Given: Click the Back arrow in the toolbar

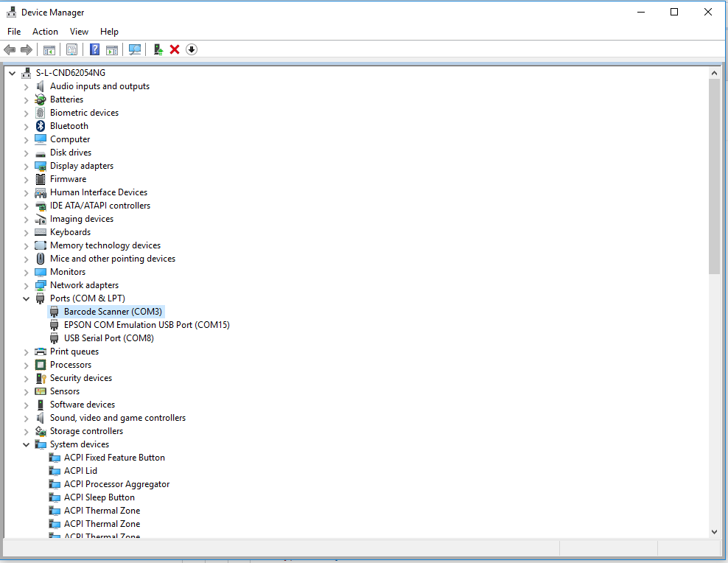Looking at the screenshot, I should pyautogui.click(x=10, y=49).
